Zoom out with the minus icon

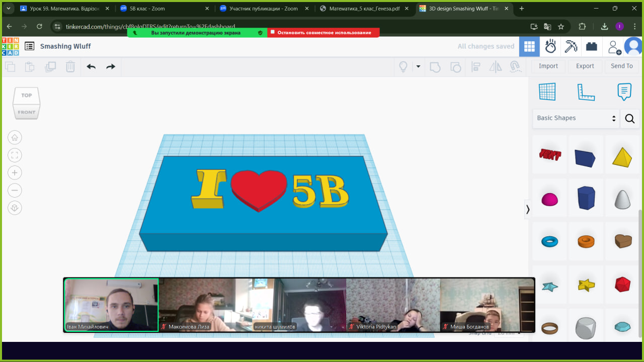(15, 191)
